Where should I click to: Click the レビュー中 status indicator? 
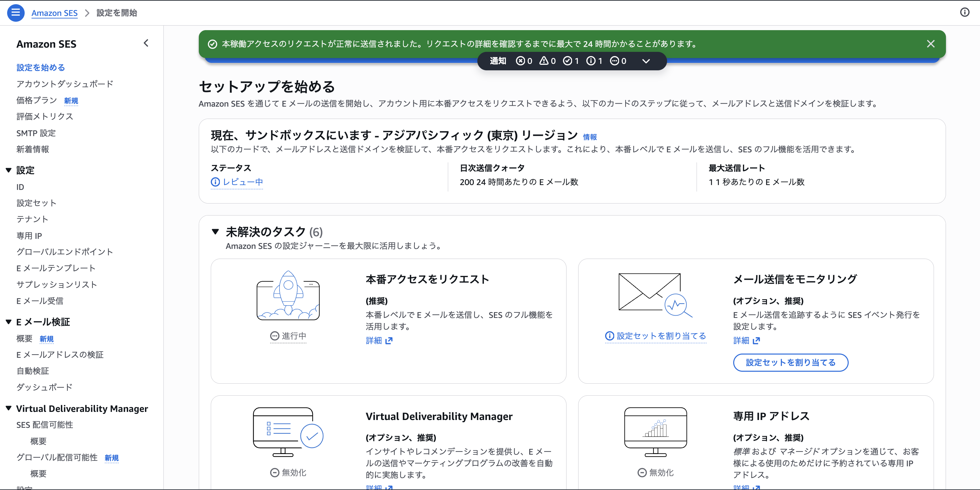tap(237, 182)
